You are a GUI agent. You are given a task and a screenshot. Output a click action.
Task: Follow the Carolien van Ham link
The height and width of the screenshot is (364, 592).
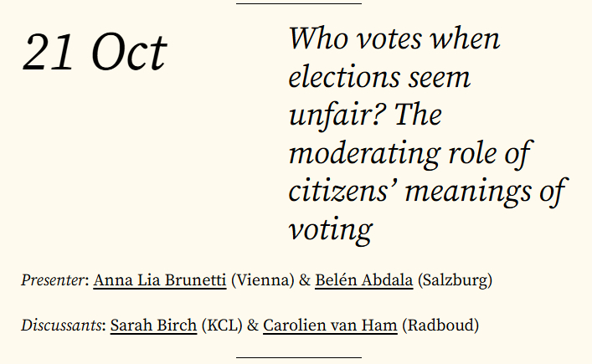330,325
